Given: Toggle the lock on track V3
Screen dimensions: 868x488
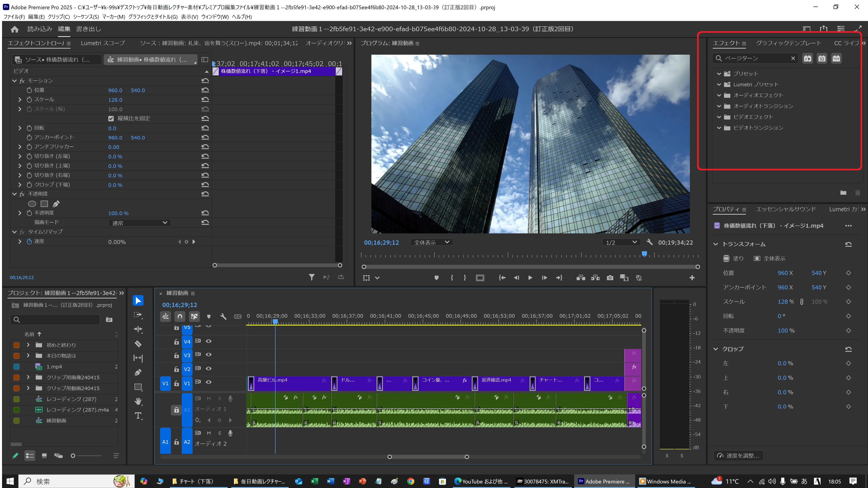Looking at the screenshot, I should (x=176, y=355).
